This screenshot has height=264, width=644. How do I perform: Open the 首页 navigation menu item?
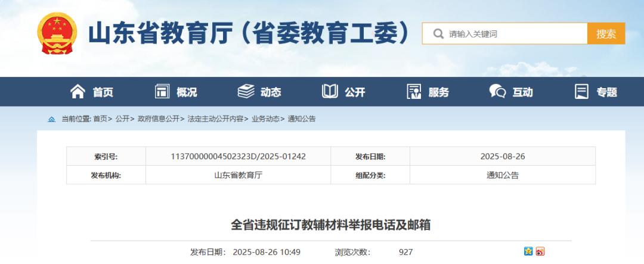coord(103,92)
